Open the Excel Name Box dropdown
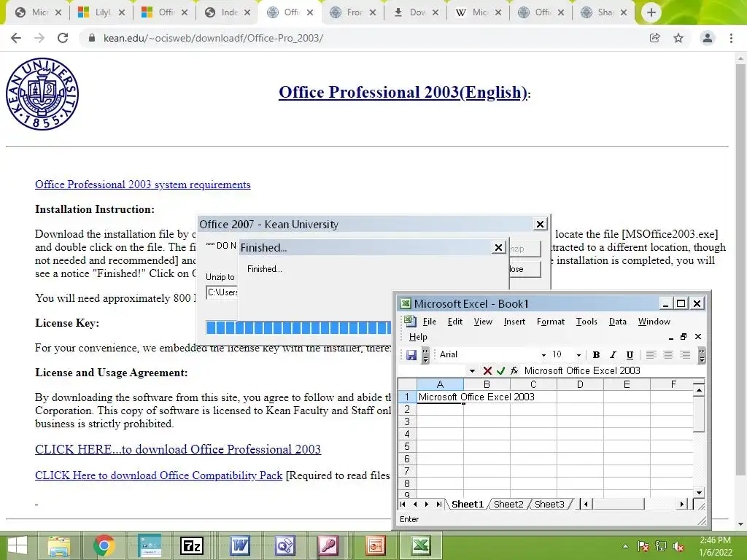 tap(472, 371)
